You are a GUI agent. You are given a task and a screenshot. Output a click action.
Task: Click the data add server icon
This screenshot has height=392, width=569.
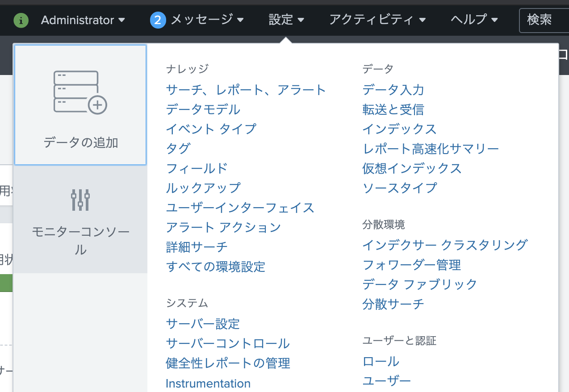coord(80,92)
